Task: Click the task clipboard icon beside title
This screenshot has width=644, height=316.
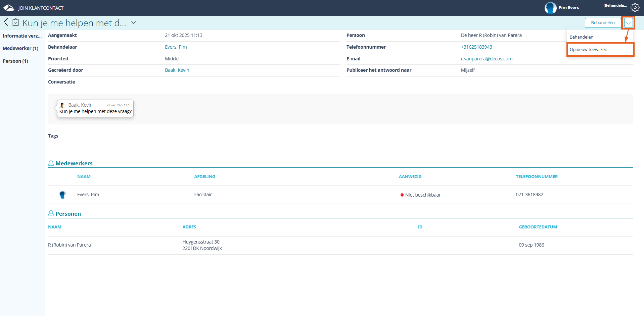Action: [x=15, y=22]
